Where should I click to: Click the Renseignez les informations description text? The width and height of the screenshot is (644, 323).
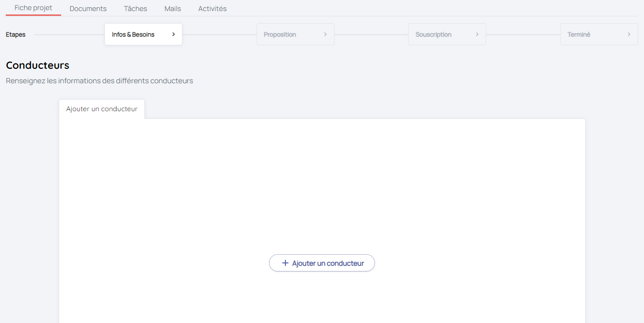99,81
